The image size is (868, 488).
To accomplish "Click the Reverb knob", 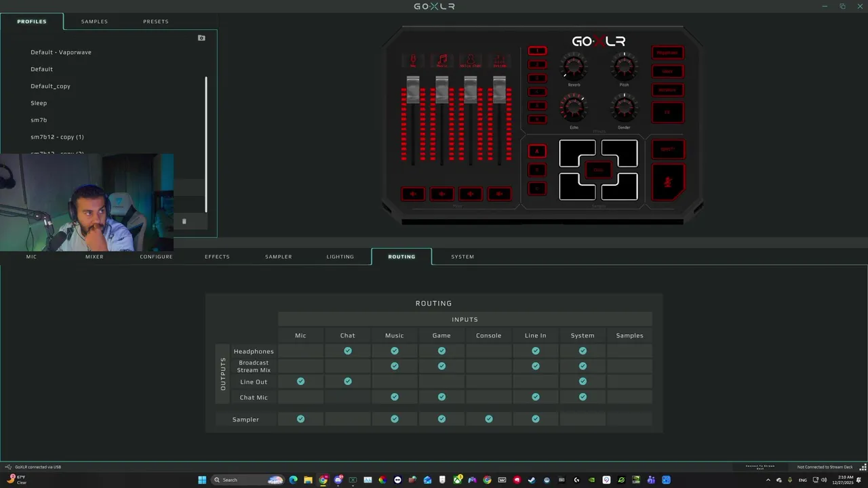I will [574, 66].
